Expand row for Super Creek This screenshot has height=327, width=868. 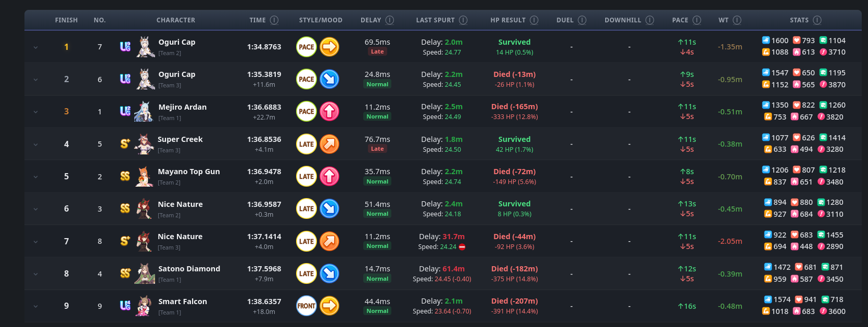(x=35, y=145)
